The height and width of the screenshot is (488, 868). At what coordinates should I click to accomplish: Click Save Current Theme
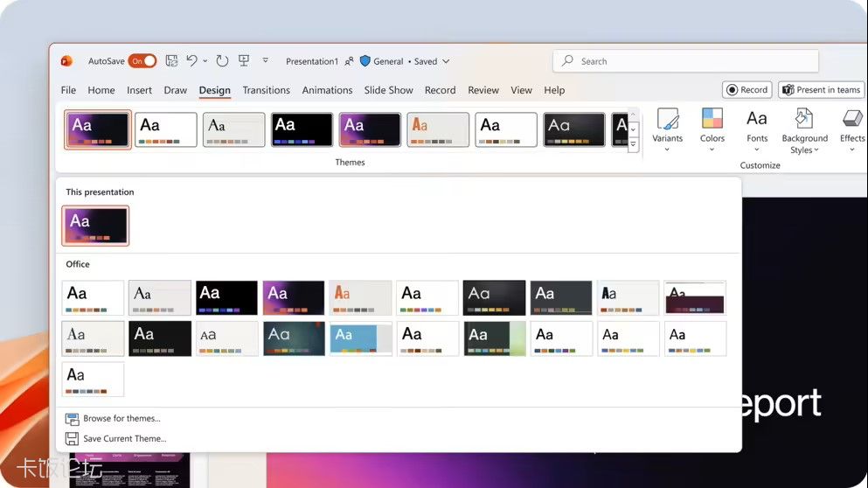point(124,438)
